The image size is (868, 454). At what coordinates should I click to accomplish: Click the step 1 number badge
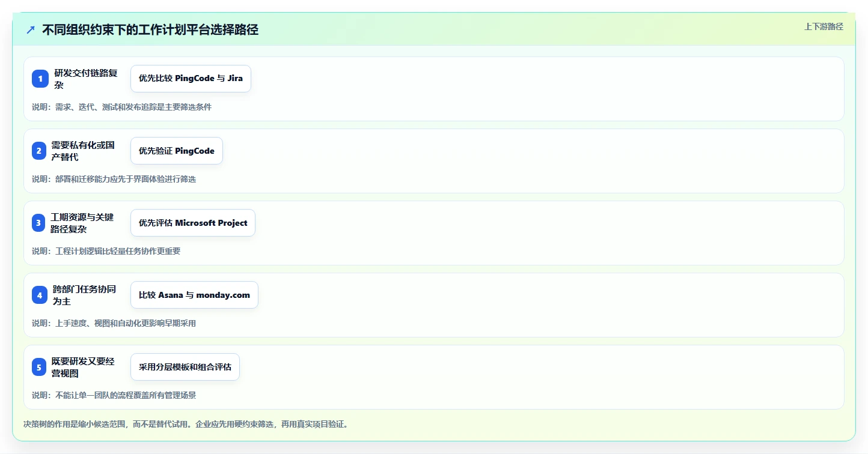[x=40, y=79]
